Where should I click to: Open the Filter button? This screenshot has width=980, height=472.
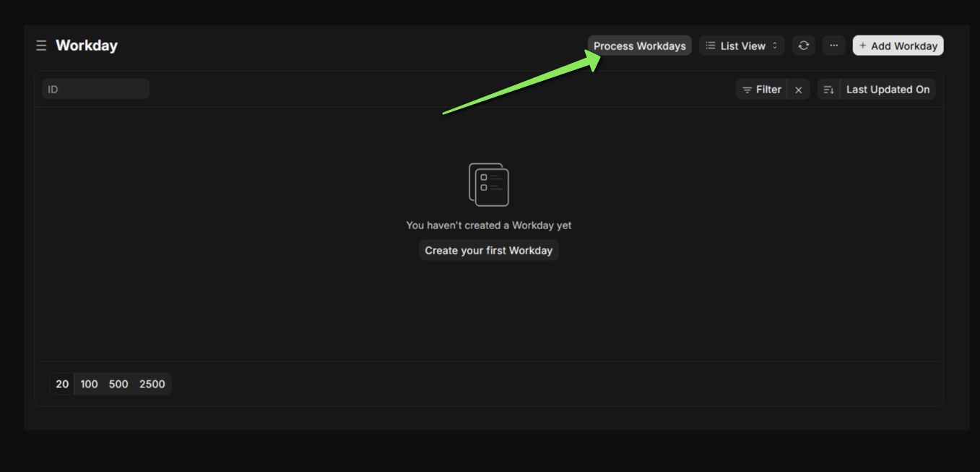point(761,90)
